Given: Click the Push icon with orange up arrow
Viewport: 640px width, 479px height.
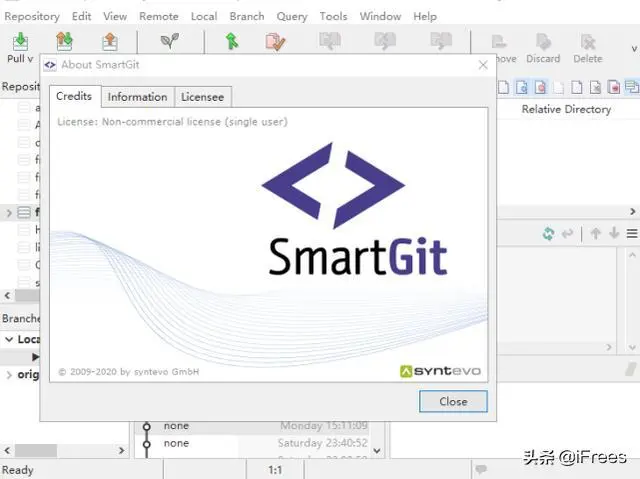Looking at the screenshot, I should pos(110,41).
